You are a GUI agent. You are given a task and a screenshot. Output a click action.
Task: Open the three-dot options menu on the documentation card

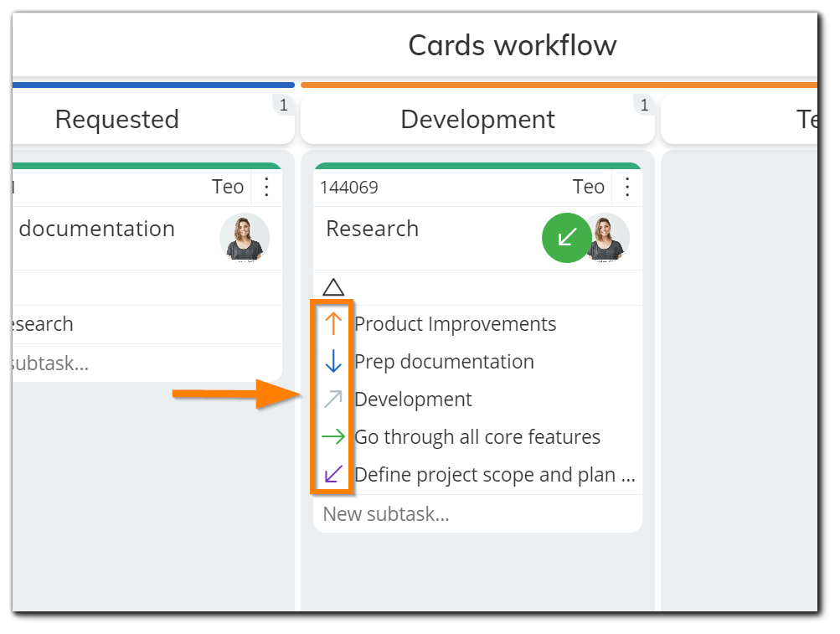pos(266,187)
